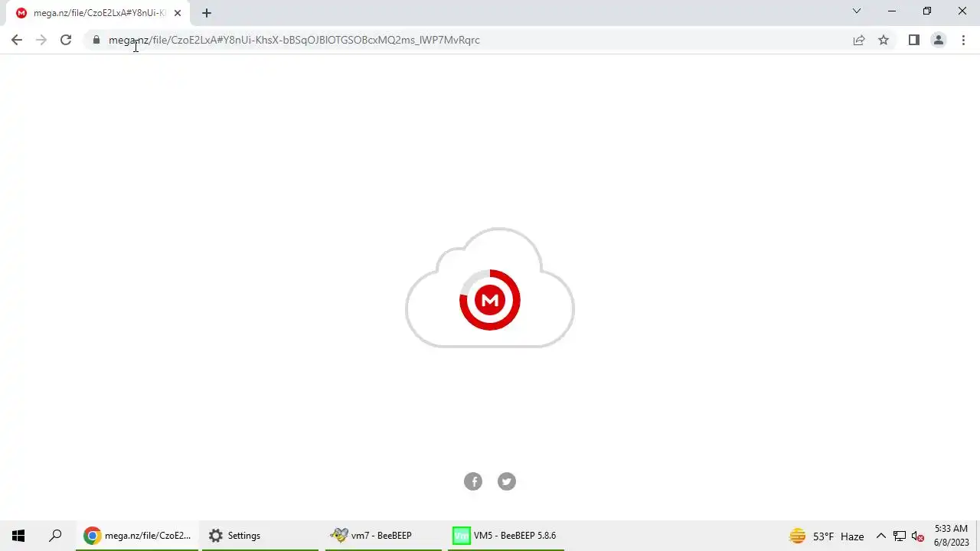
Task: Bookmark this tab with the star
Action: (884, 40)
